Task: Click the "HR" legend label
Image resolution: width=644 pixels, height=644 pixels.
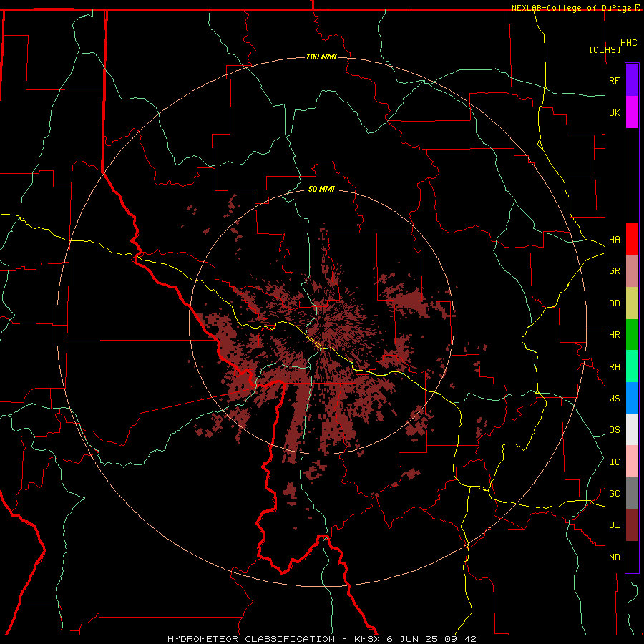Action: [x=614, y=335]
